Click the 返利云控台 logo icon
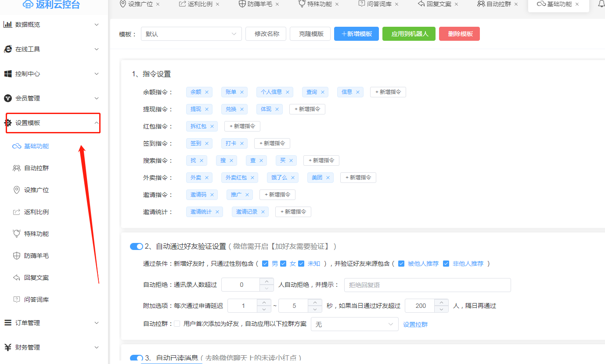 coord(28,4)
